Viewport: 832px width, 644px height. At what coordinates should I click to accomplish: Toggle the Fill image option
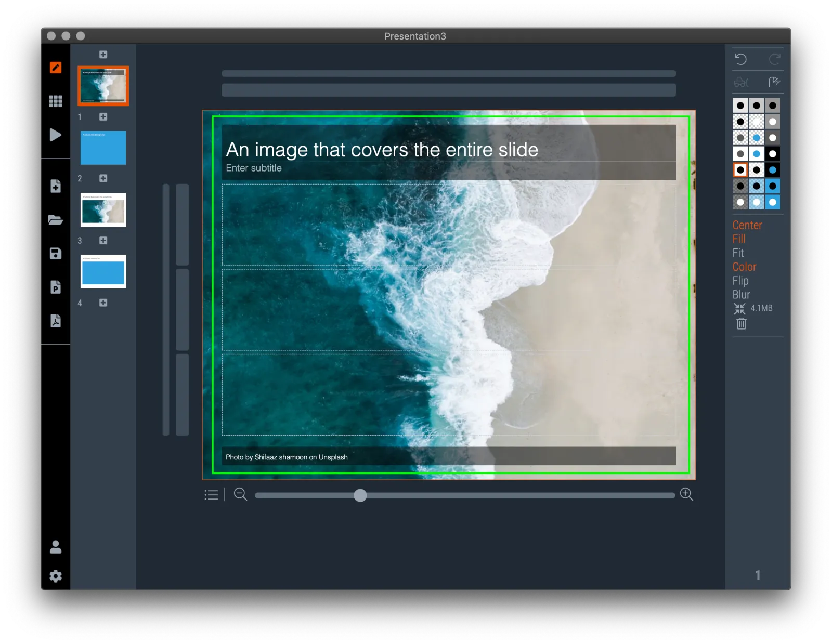tap(739, 239)
